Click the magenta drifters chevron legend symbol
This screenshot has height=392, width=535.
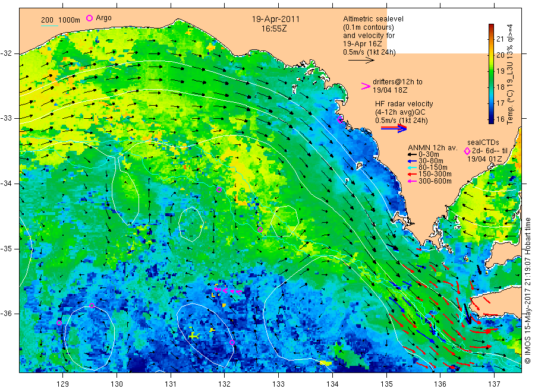tap(366, 86)
